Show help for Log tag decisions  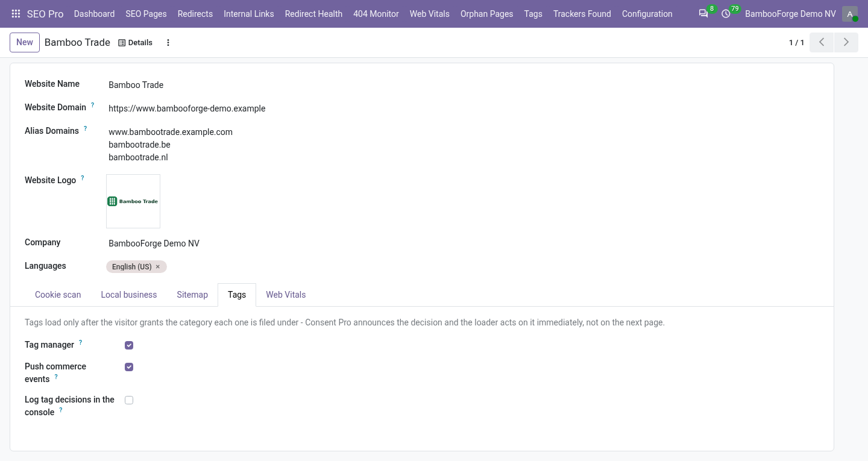[x=61, y=410]
